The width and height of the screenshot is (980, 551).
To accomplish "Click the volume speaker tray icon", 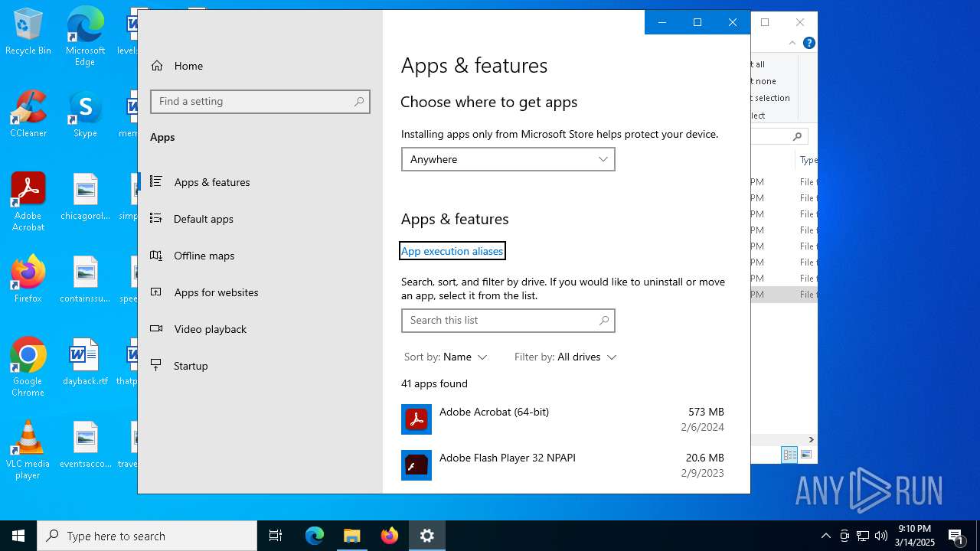I will click(881, 536).
